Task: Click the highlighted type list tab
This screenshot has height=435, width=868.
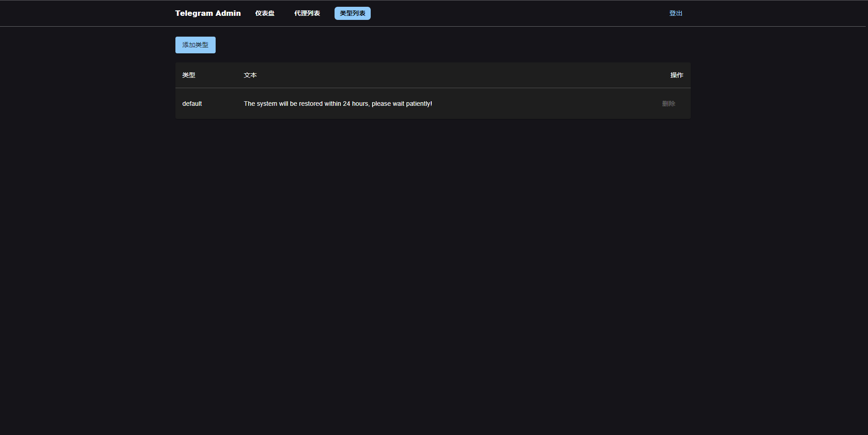Action: click(x=352, y=13)
